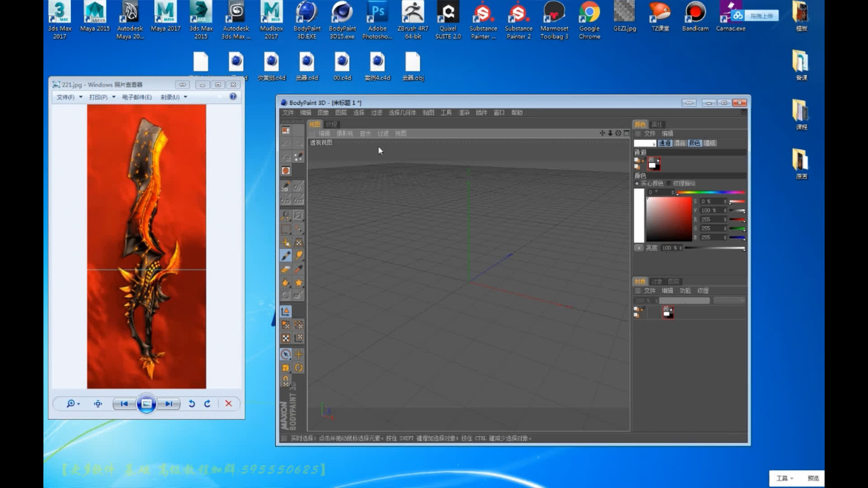Expand the 亮度 brightness disclosure arrow
Viewport: 868px width, 488px height.
[x=639, y=248]
